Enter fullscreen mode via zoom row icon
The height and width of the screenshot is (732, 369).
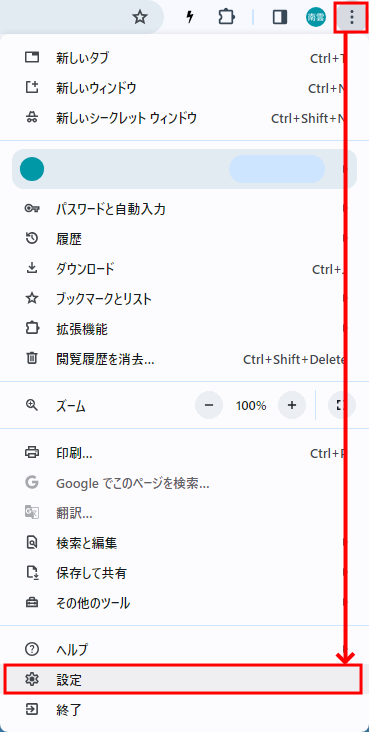tap(342, 405)
